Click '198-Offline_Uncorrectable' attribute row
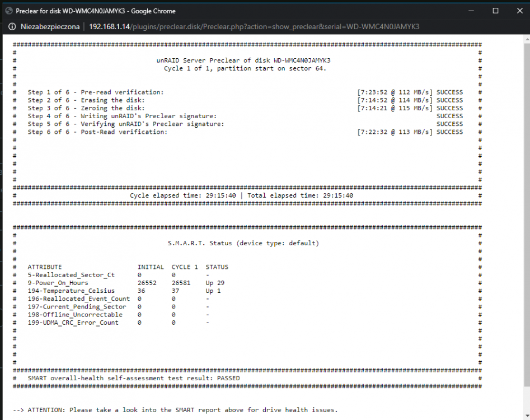This screenshot has height=420, width=530. [75, 315]
